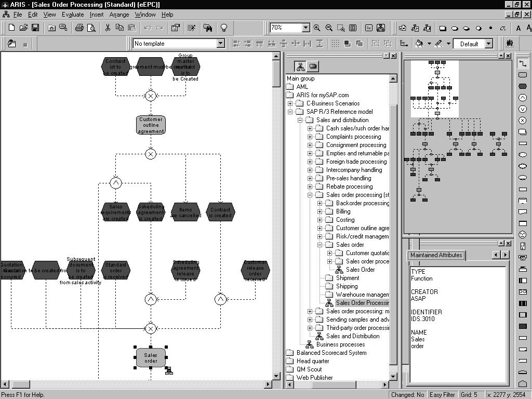Click the Customer outline agreement function

coord(151,125)
